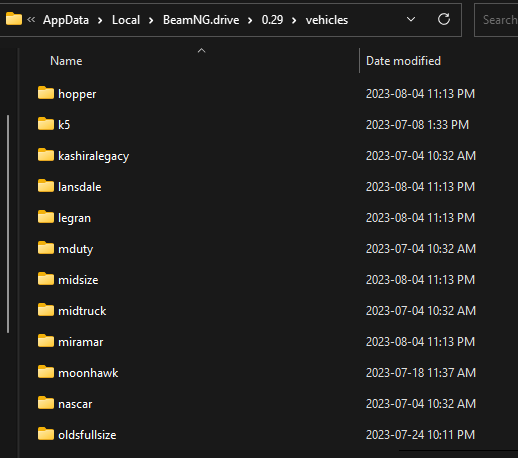518x458 pixels.
Task: Show hidden breadcrumb path levels
Action: pos(31,20)
